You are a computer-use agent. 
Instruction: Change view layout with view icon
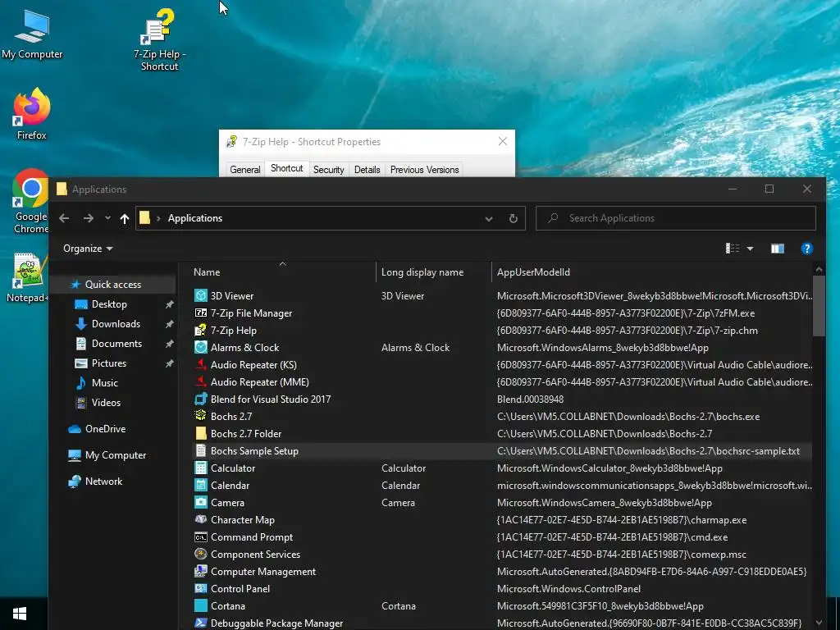point(733,249)
